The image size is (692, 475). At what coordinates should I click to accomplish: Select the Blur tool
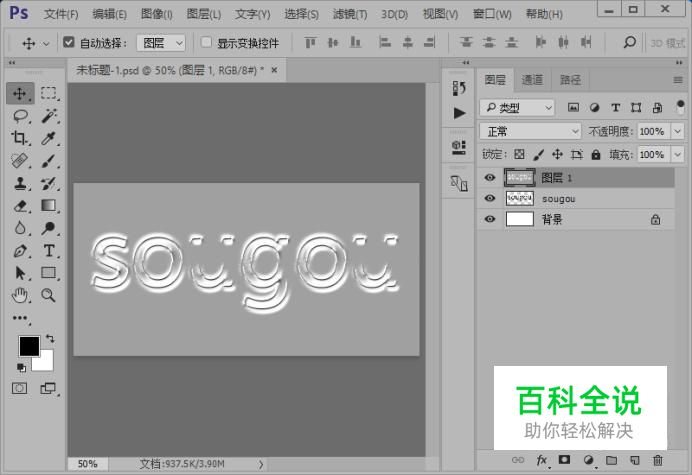click(x=20, y=228)
